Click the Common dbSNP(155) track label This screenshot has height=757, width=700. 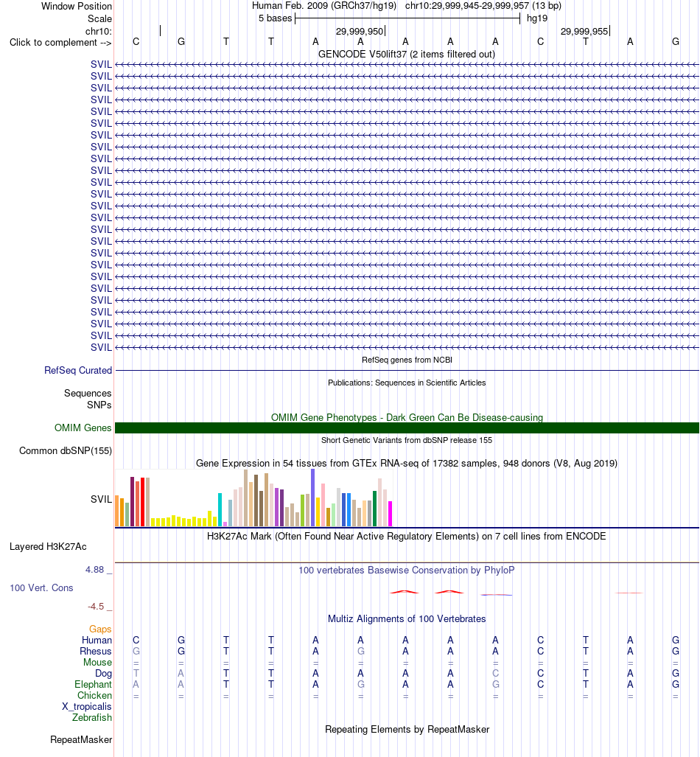65,450
